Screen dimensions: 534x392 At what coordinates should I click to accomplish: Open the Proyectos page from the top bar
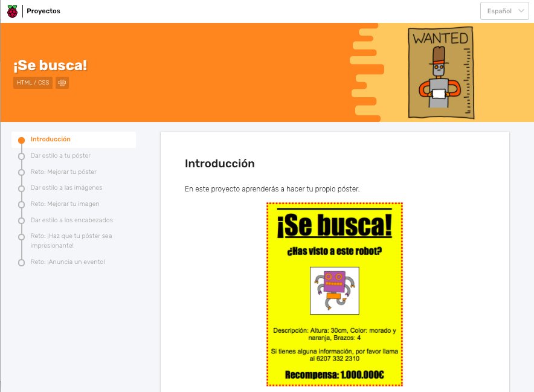(x=42, y=10)
